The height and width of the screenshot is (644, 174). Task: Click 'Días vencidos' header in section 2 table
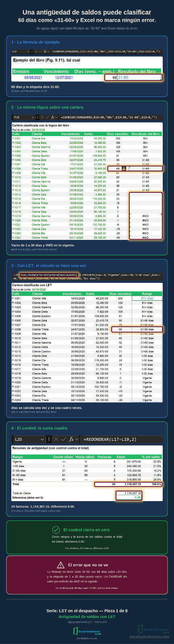(x=118, y=134)
